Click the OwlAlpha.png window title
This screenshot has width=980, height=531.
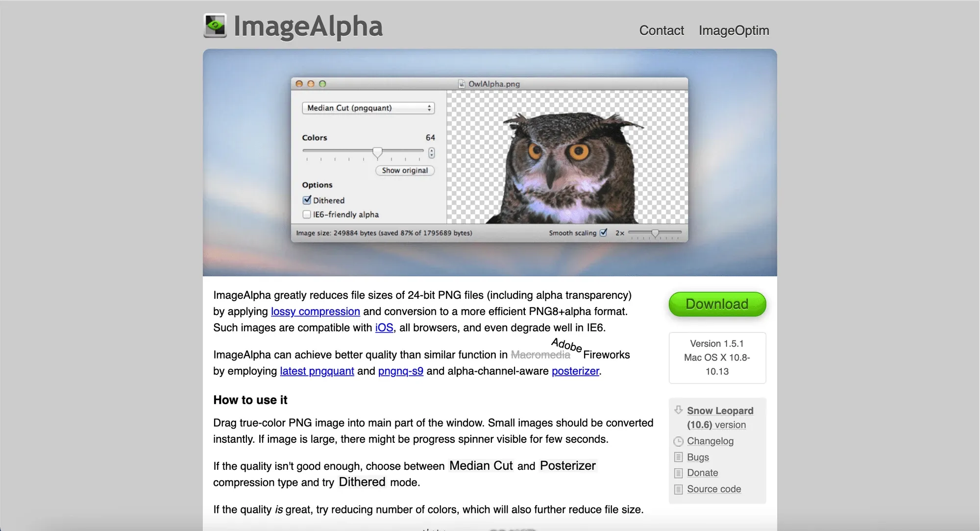coord(494,84)
